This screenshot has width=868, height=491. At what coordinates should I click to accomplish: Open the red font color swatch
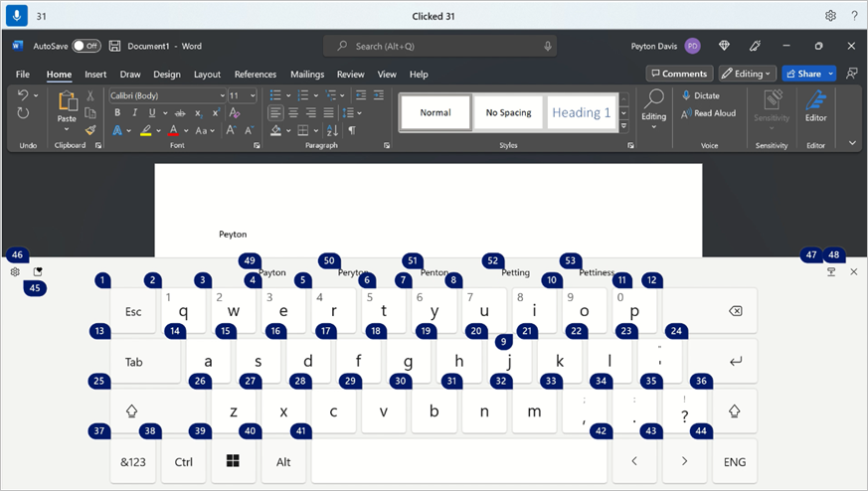(173, 130)
